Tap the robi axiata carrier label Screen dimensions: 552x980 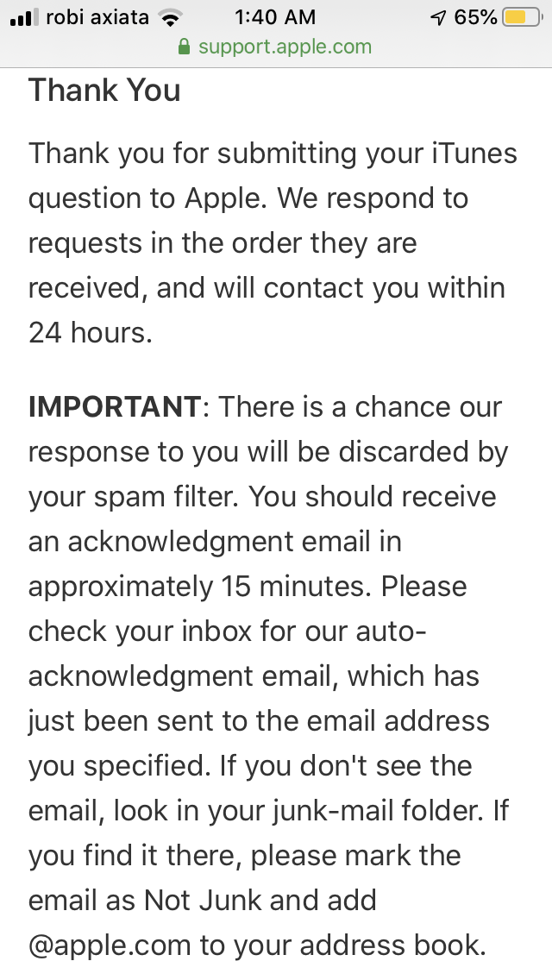[x=97, y=17]
